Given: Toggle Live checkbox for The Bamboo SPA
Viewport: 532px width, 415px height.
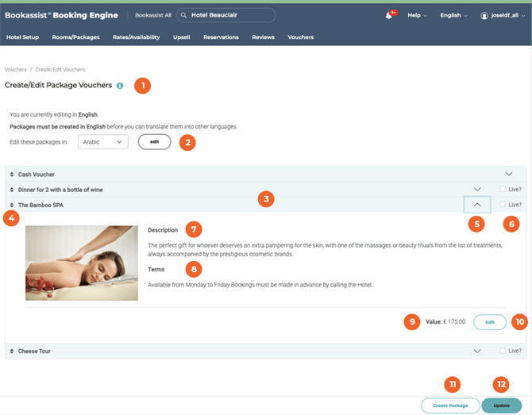Looking at the screenshot, I should coord(503,204).
